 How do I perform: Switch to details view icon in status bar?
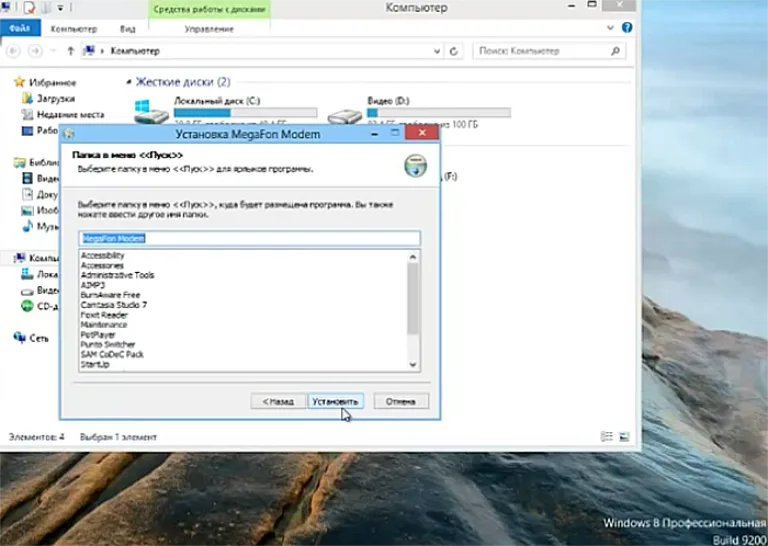pos(606,436)
